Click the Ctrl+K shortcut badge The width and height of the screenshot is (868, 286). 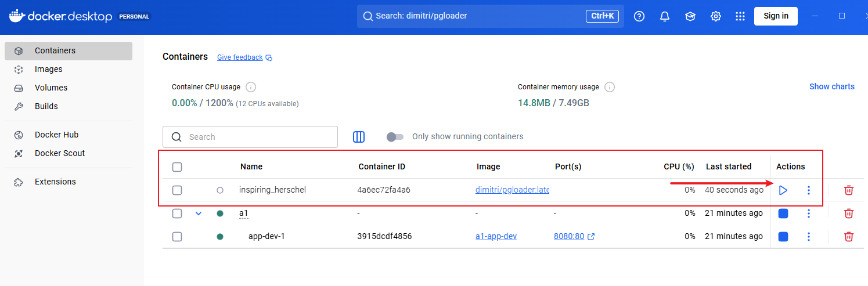click(x=602, y=16)
